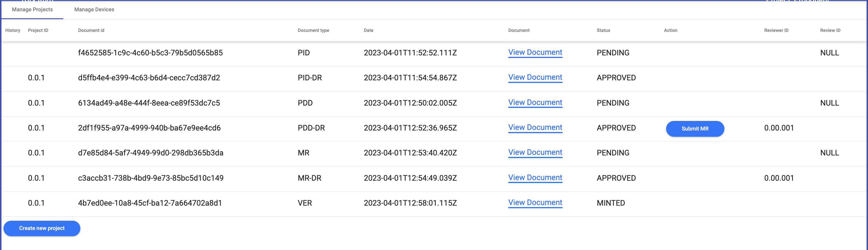Image resolution: width=868 pixels, height=250 pixels.
Task: Open View Document link for PID-DR row
Action: coord(535,77)
